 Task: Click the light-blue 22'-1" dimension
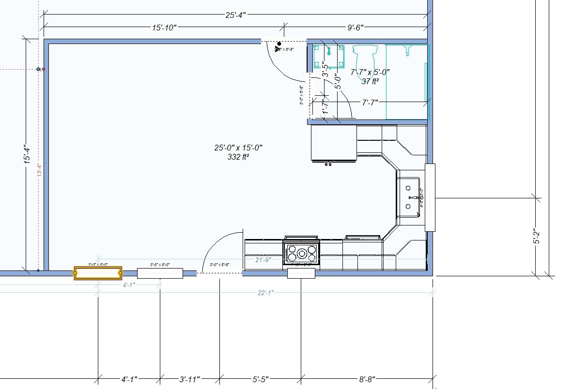(265, 292)
